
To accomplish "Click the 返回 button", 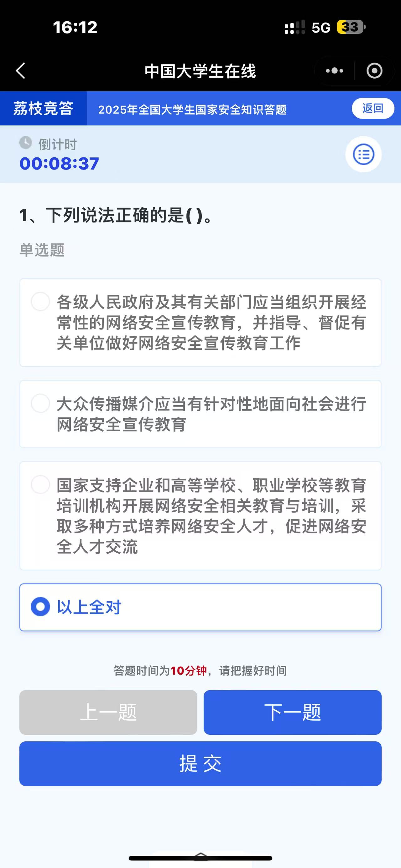I will (373, 108).
